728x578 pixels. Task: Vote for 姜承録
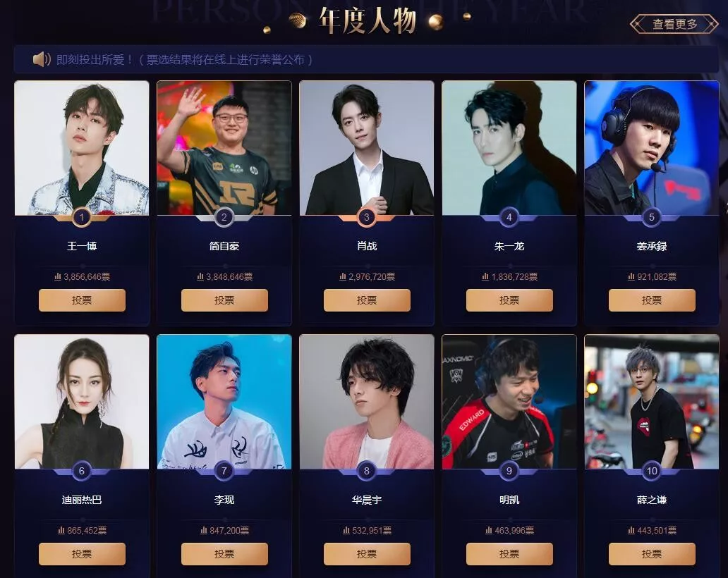[653, 300]
